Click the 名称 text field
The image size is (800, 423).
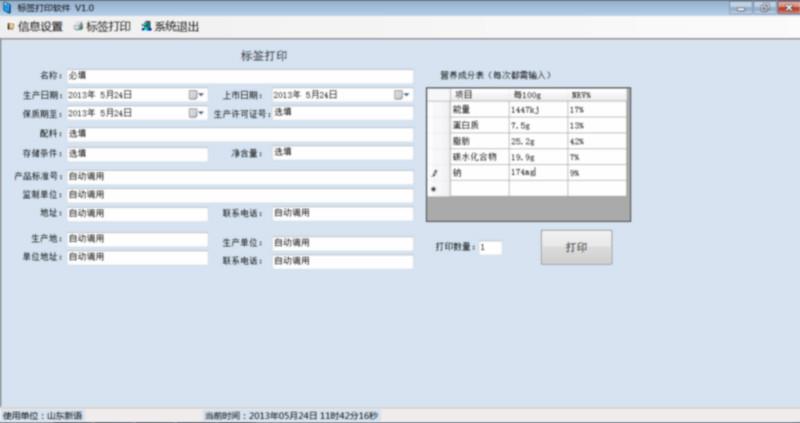(239, 76)
